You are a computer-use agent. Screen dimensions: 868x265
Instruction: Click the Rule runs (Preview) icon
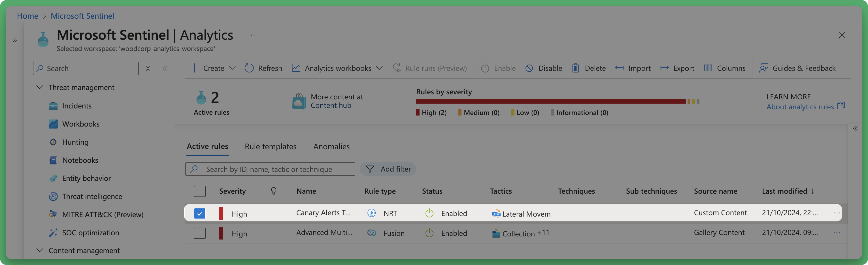tap(397, 68)
